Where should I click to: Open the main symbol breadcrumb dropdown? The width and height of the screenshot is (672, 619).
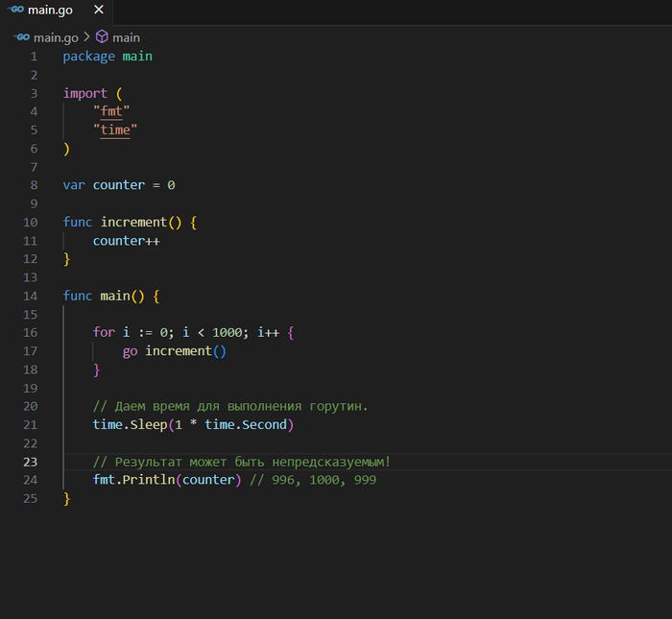[126, 37]
